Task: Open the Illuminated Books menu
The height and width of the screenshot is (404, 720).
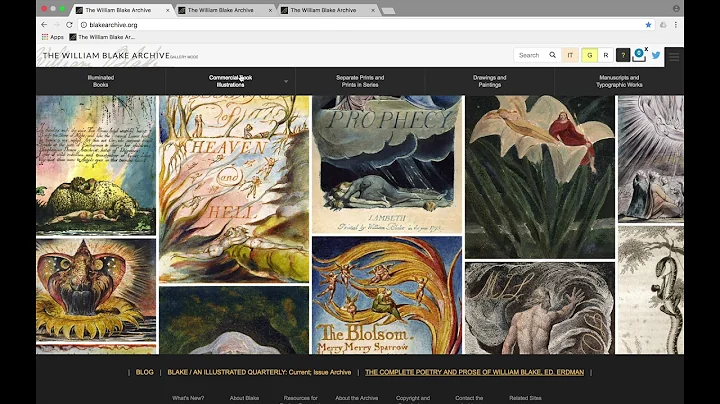Action: coord(101,81)
